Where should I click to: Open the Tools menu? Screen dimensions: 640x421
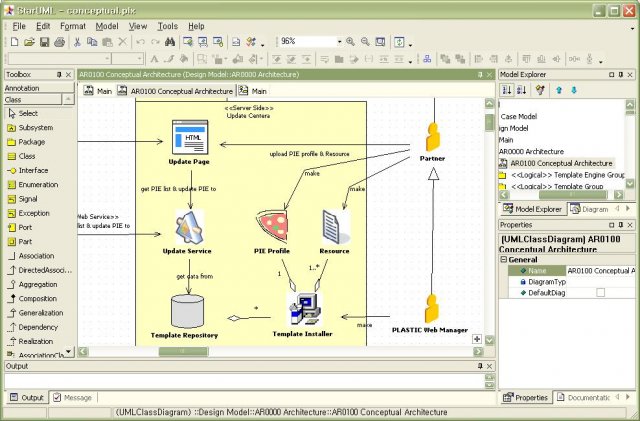pos(167,26)
